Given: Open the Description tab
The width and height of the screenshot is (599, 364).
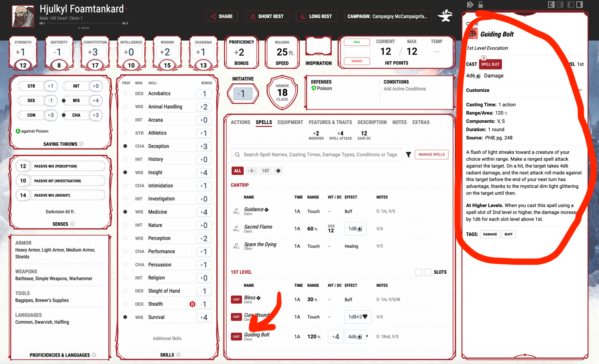Looking at the screenshot, I should pyautogui.click(x=372, y=122).
